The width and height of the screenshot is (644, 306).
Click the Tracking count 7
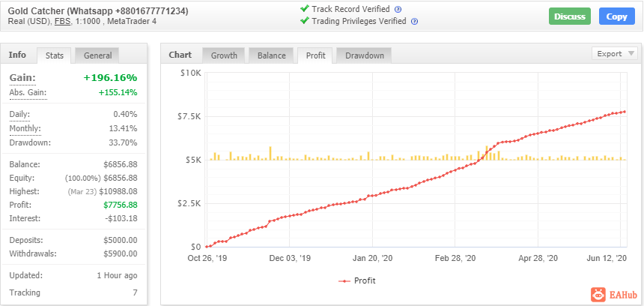135,292
